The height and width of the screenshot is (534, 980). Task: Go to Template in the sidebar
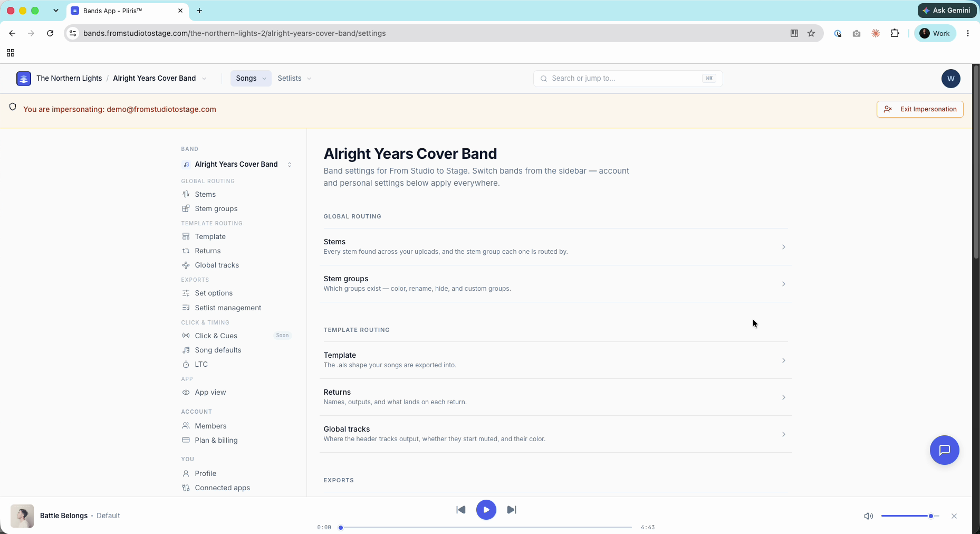point(210,236)
